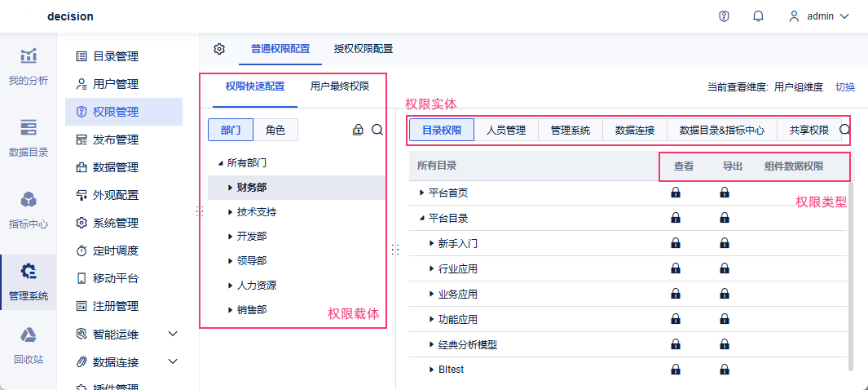Image resolution: width=868 pixels, height=390 pixels.
Task: Expand the 财务部 department node
Action: click(231, 188)
